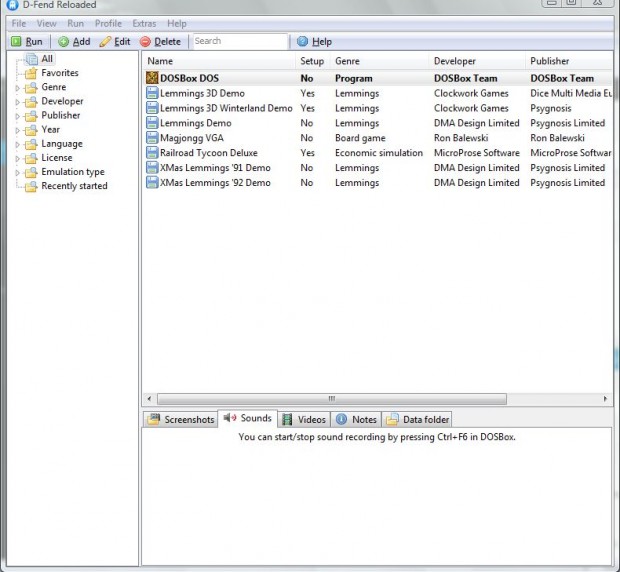Click the Favorites folder icon
The width and height of the screenshot is (620, 572).
31,73
